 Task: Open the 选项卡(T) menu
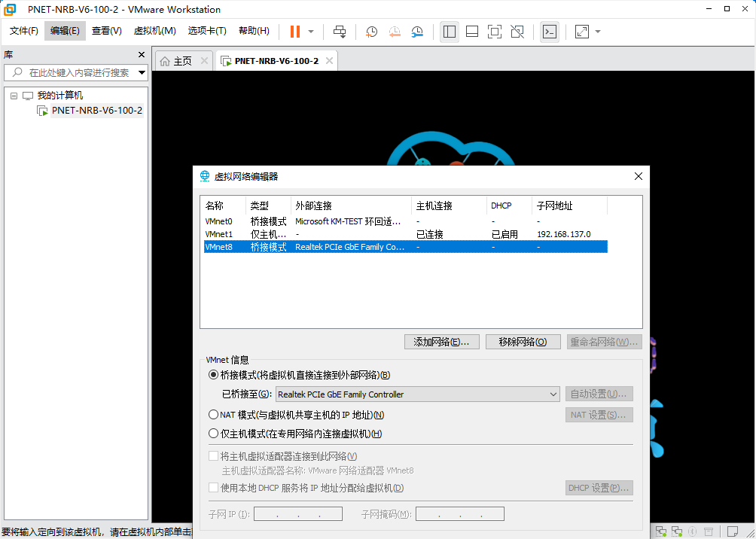(x=207, y=32)
